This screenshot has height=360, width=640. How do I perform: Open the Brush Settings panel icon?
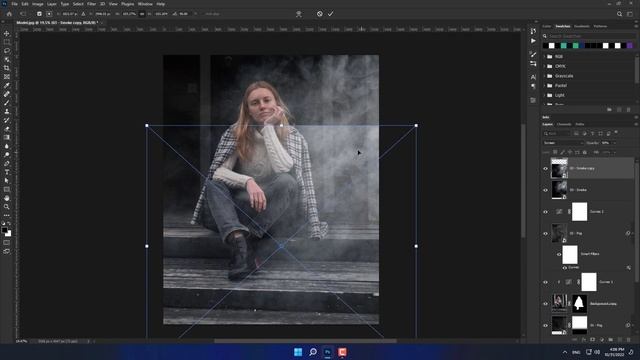533,54
